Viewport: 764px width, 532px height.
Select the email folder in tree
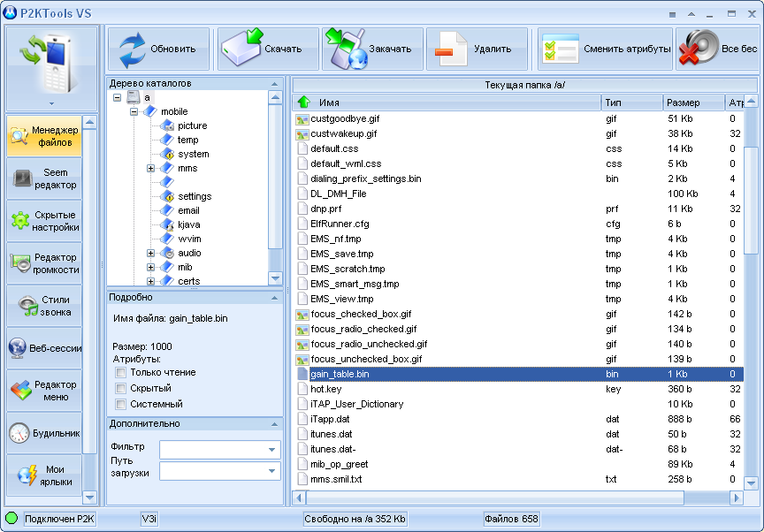(188, 210)
